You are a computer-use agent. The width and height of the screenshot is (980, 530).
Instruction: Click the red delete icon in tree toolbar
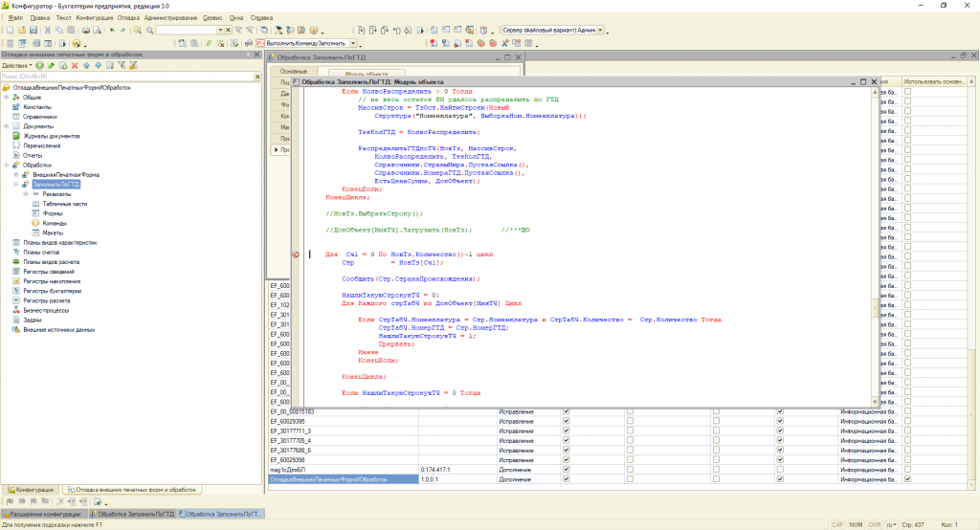[x=74, y=65]
